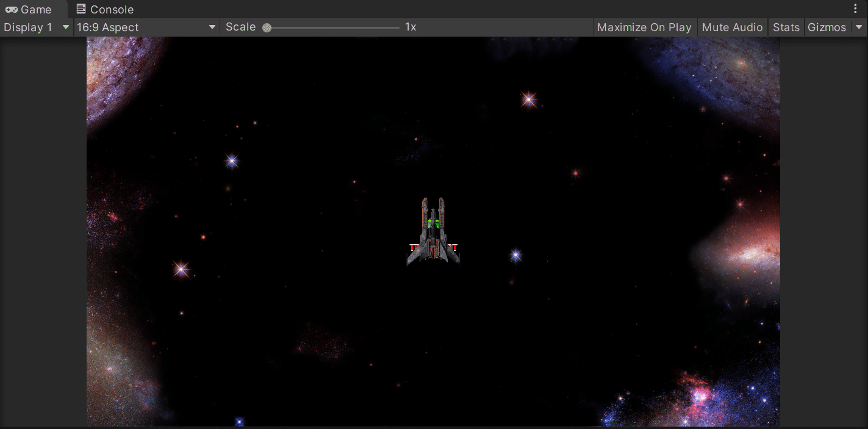Open the Display 1 dropdown
This screenshot has width=868, height=429.
click(x=37, y=27)
